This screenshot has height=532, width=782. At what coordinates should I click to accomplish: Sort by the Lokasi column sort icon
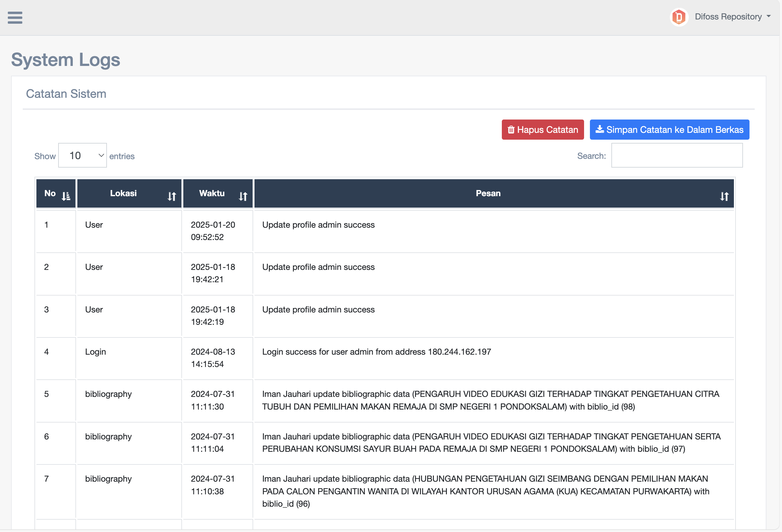tap(172, 196)
